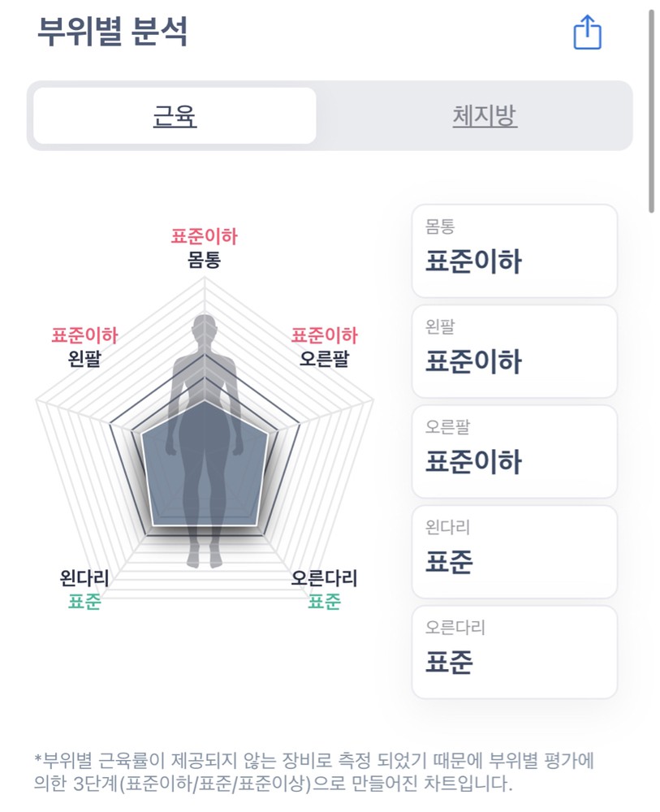Open the 오른다리 result card

click(x=514, y=651)
